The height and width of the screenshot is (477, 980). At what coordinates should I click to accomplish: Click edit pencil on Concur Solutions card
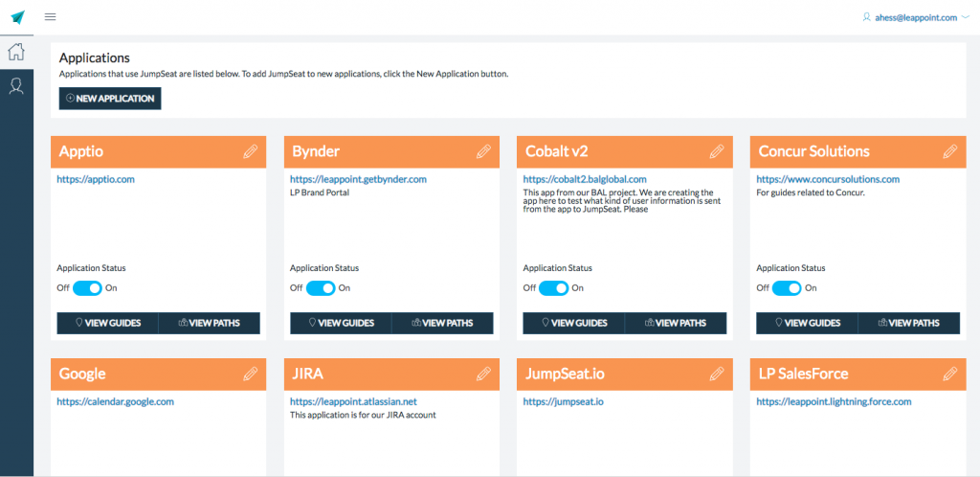tap(949, 151)
